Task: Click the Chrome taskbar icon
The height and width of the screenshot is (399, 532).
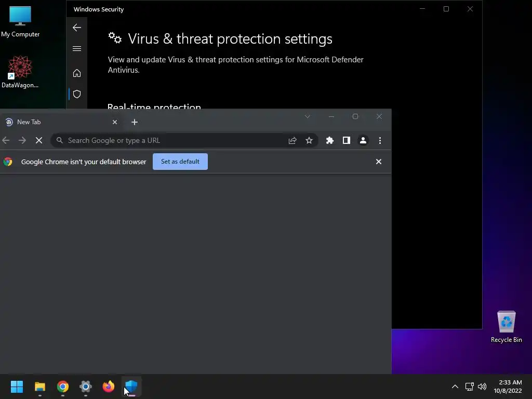Action: (63, 387)
